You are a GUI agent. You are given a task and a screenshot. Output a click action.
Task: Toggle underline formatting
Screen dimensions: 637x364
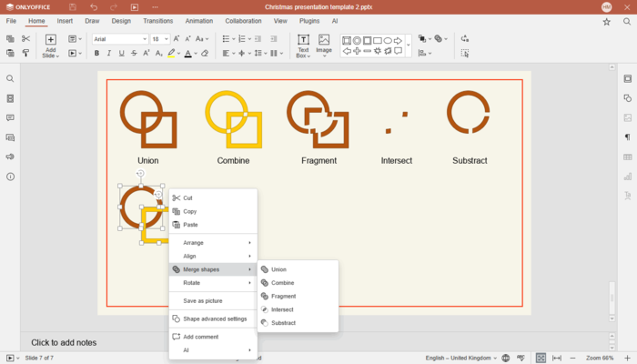coord(121,54)
